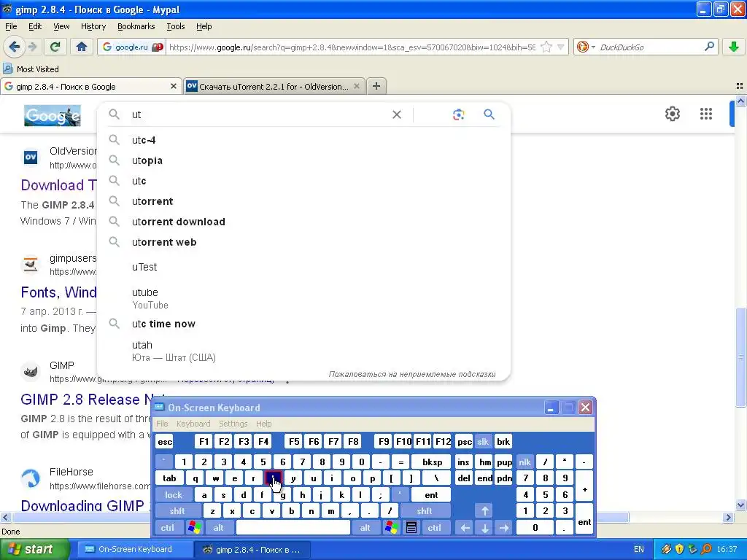Click the browser forward arrow
This screenshot has height=560, width=747.
pos(32,47)
